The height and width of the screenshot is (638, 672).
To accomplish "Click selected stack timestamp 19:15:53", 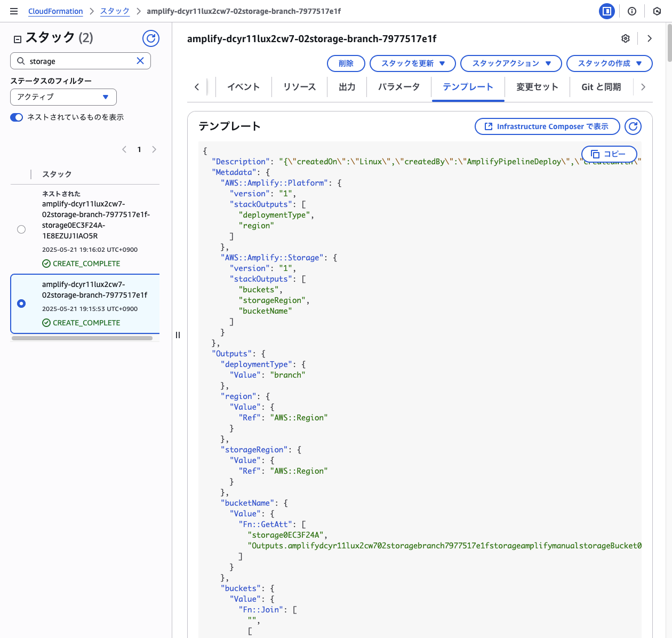I will point(90,309).
